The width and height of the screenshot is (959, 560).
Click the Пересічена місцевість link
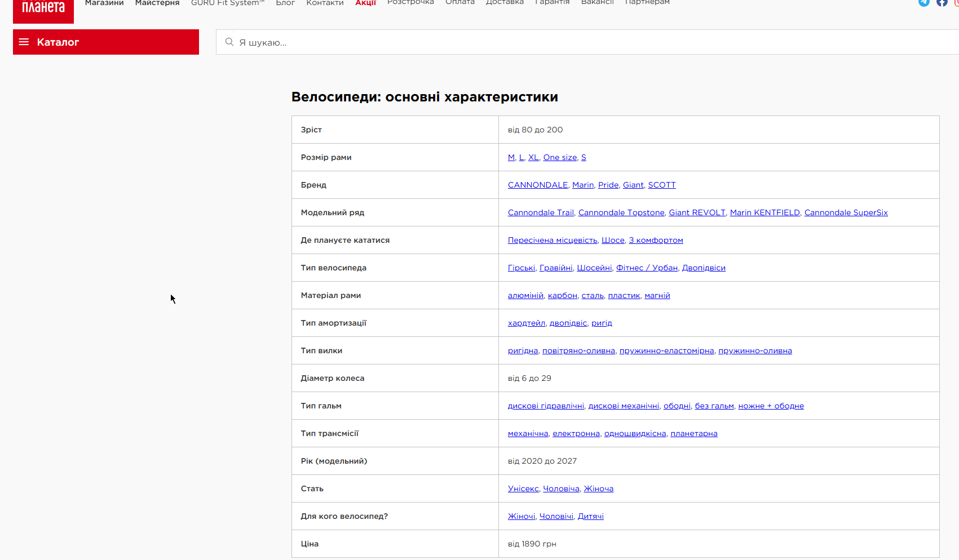tap(553, 240)
